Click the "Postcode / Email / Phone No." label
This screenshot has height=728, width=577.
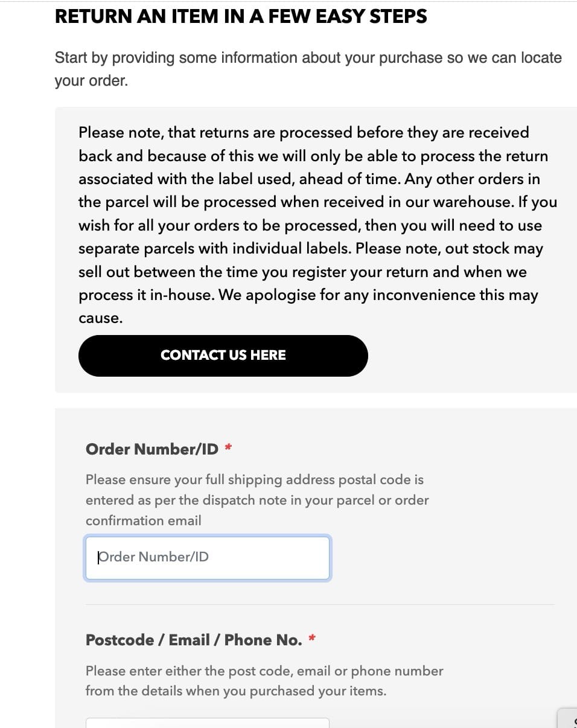coord(194,640)
